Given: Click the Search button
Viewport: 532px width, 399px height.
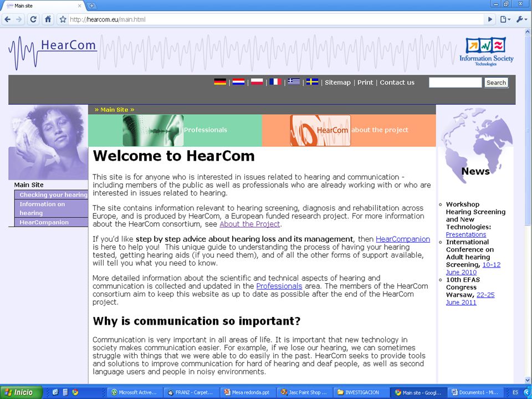Looking at the screenshot, I should 496,83.
